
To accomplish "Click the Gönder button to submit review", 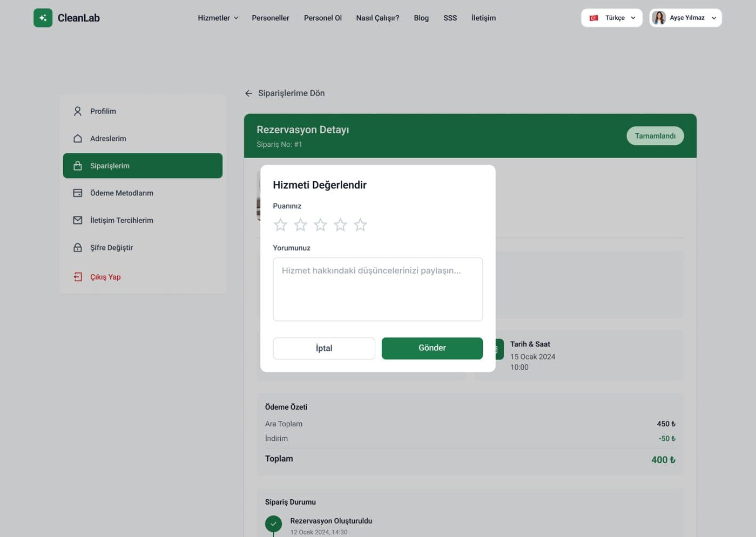I will tap(432, 348).
